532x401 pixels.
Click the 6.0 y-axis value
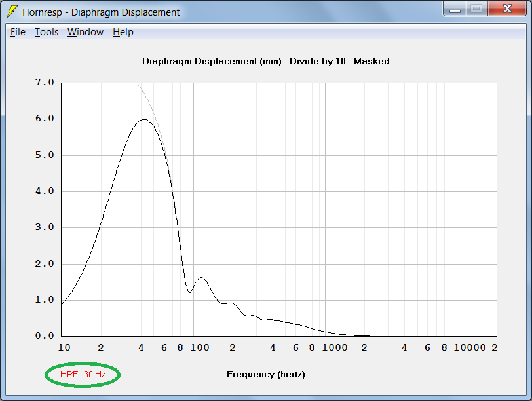(x=45, y=119)
